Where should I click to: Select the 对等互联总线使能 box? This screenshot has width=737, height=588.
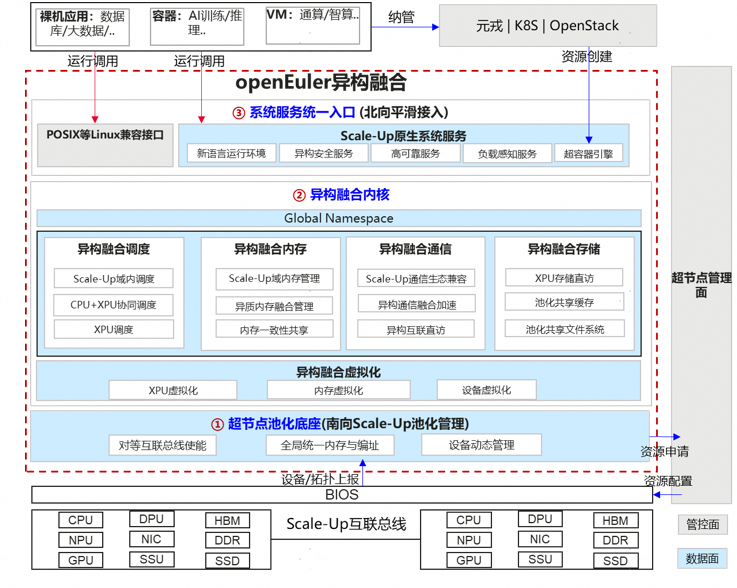[161, 445]
